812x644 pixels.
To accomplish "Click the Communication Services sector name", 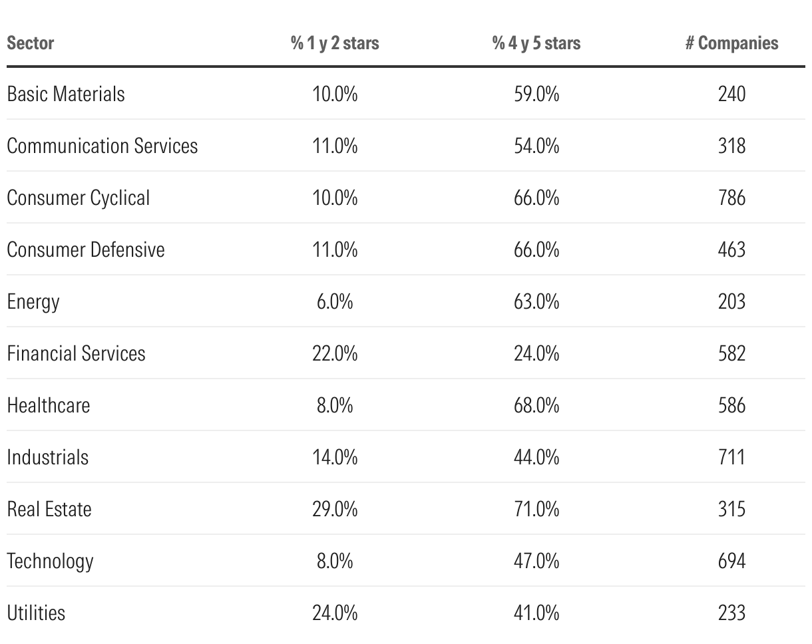I will tap(102, 146).
